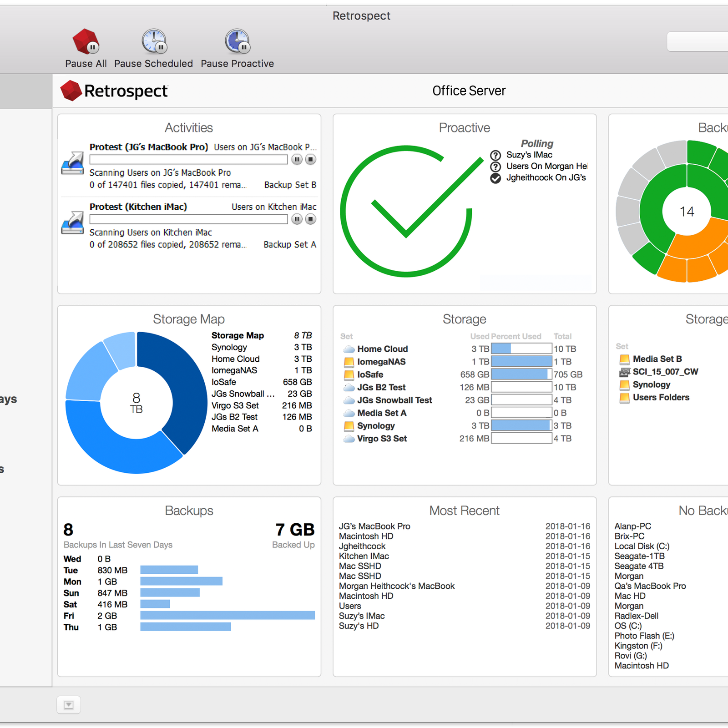Image resolution: width=728 pixels, height=728 pixels.
Task: Stop the Protest JG's MacBook Pro activity
Action: (x=310, y=159)
